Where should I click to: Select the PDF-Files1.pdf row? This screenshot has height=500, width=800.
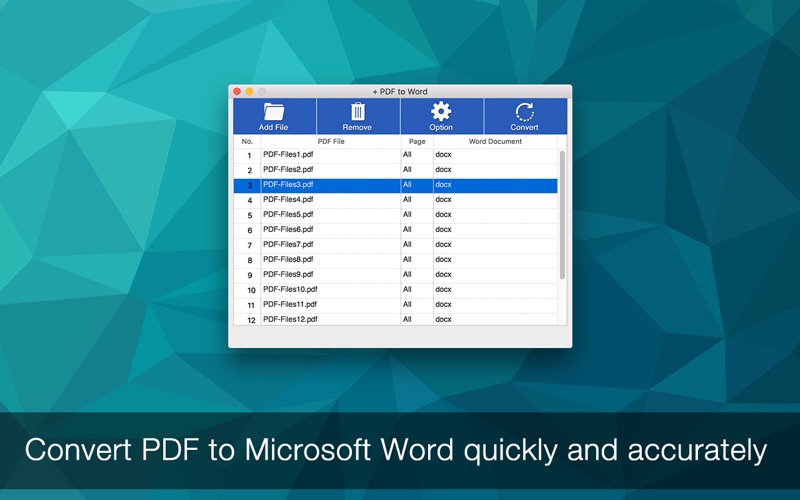tap(395, 155)
